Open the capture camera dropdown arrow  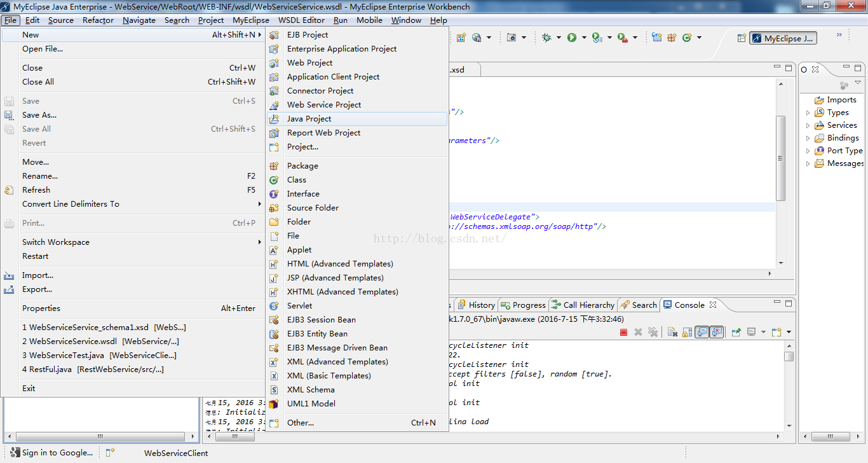point(524,38)
